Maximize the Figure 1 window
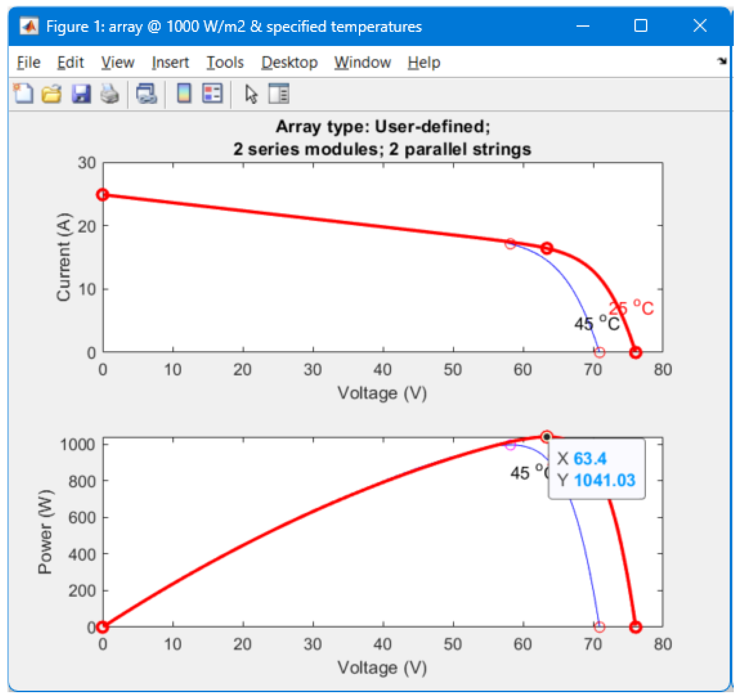Image resolution: width=741 pixels, height=700 pixels. click(641, 26)
